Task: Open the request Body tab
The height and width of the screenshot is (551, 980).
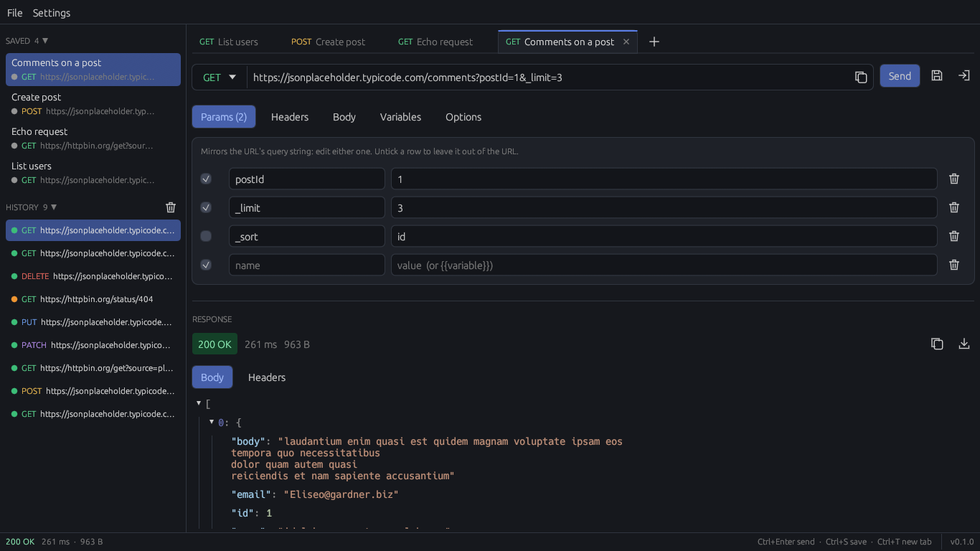Action: (344, 117)
